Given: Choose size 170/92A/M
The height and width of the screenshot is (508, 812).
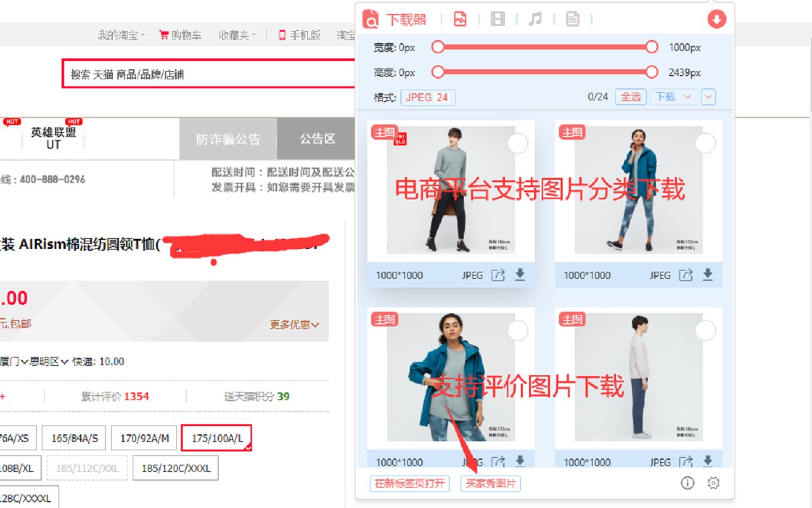Looking at the screenshot, I should [x=144, y=438].
